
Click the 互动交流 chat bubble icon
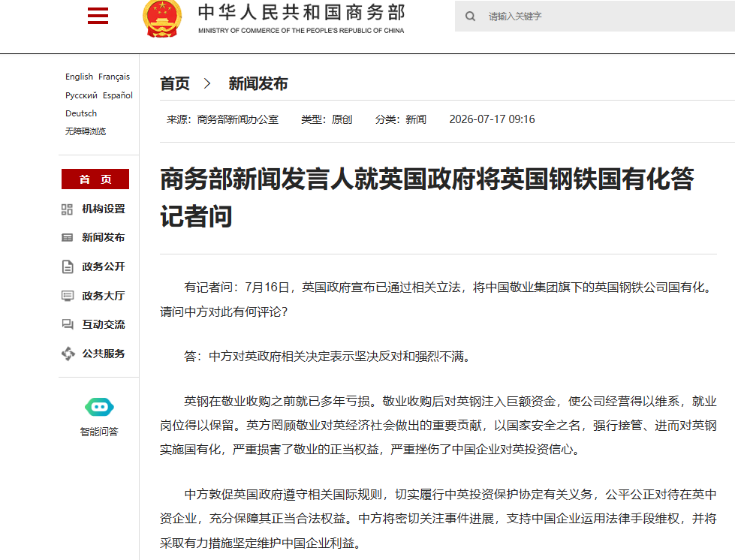pos(68,324)
